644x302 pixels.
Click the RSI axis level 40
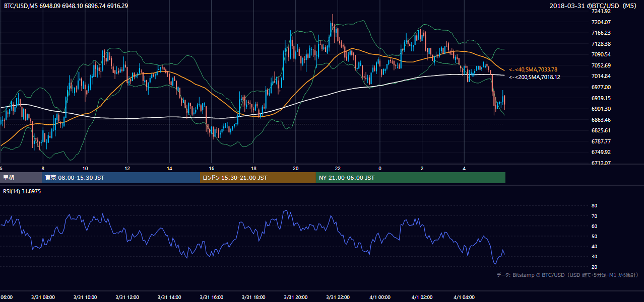coord(595,246)
